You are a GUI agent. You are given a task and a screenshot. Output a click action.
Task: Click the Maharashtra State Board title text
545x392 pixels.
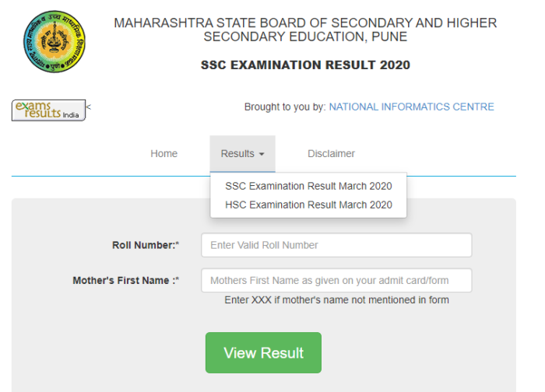[x=305, y=30]
